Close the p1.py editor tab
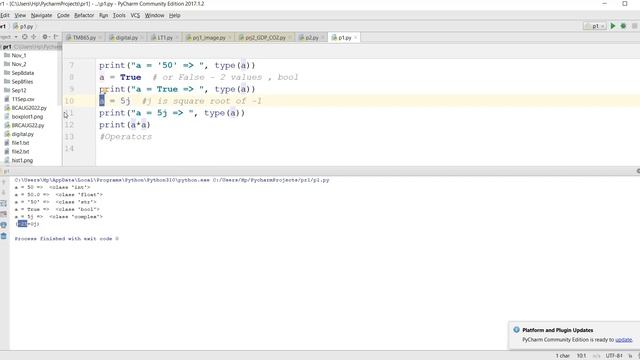640x360 pixels. click(x=356, y=38)
